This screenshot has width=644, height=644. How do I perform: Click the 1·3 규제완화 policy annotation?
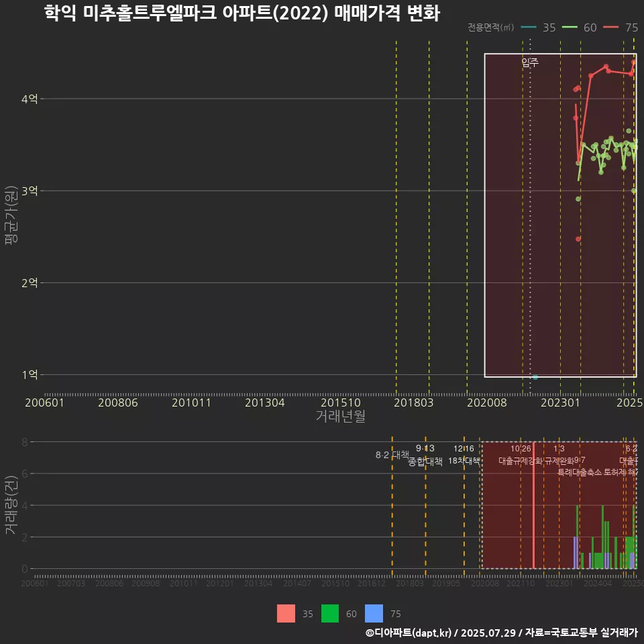coord(559,455)
